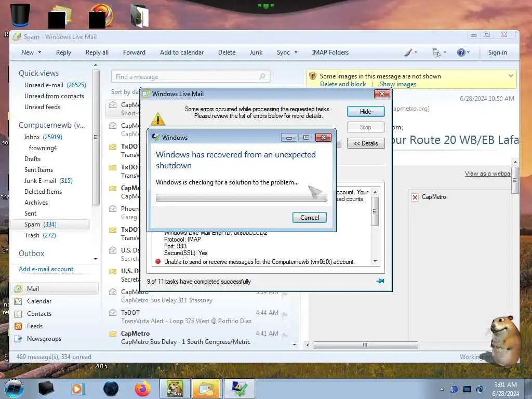Viewport: 532px width, 399px height.
Task: Click Add e-mail account link
Action: click(x=46, y=269)
